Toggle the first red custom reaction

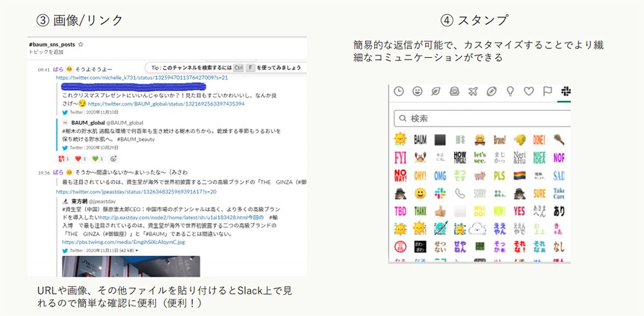(64, 159)
